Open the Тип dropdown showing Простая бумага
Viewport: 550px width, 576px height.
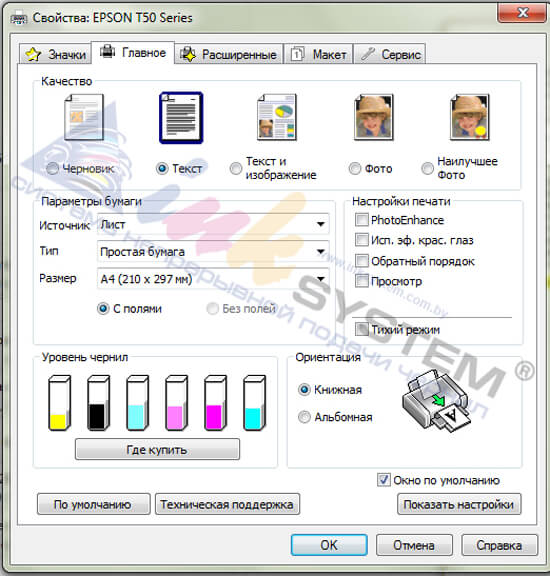[x=213, y=251]
